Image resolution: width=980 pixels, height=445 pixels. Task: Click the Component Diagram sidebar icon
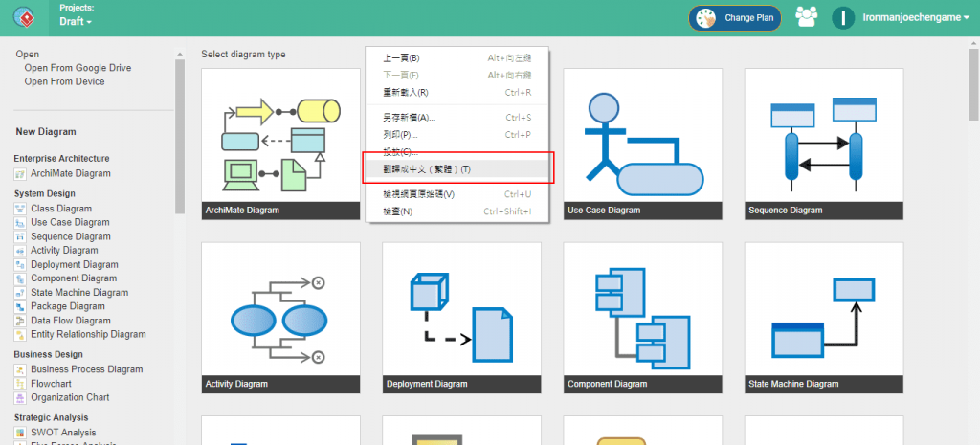coord(20,278)
